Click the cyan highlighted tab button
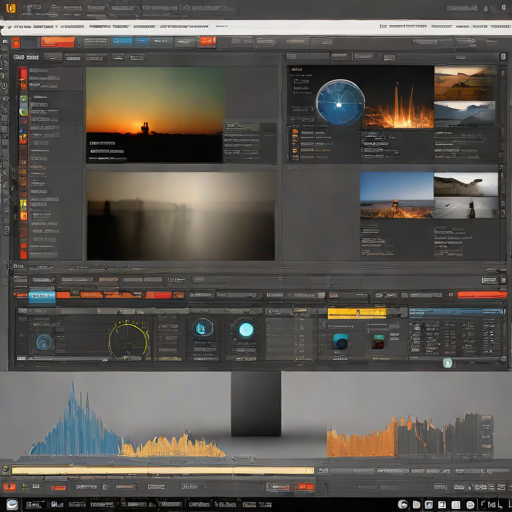Viewport: 512px width, 512px height. coord(42,296)
